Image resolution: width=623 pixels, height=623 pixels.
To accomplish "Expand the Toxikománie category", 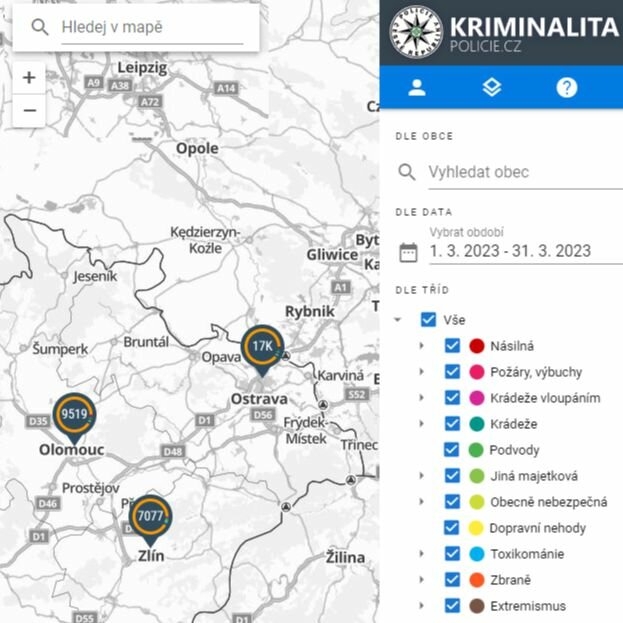I will tap(421, 554).
